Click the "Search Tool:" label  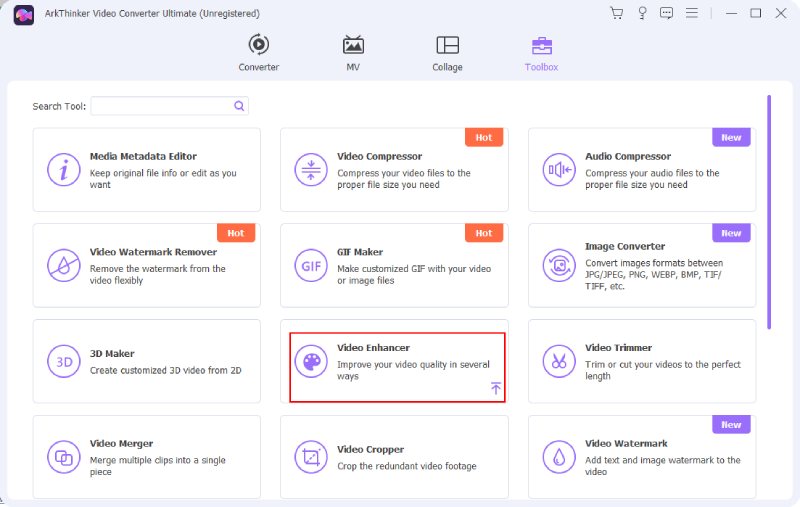(59, 106)
